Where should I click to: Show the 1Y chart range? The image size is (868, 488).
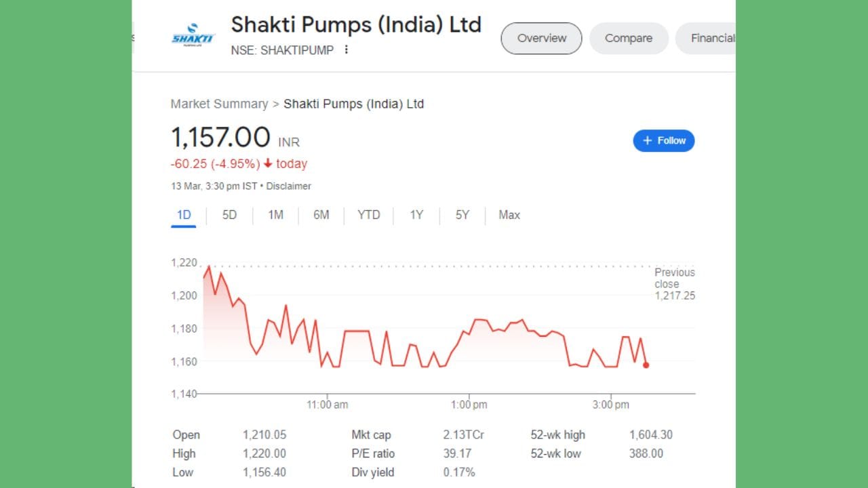pyautogui.click(x=416, y=215)
